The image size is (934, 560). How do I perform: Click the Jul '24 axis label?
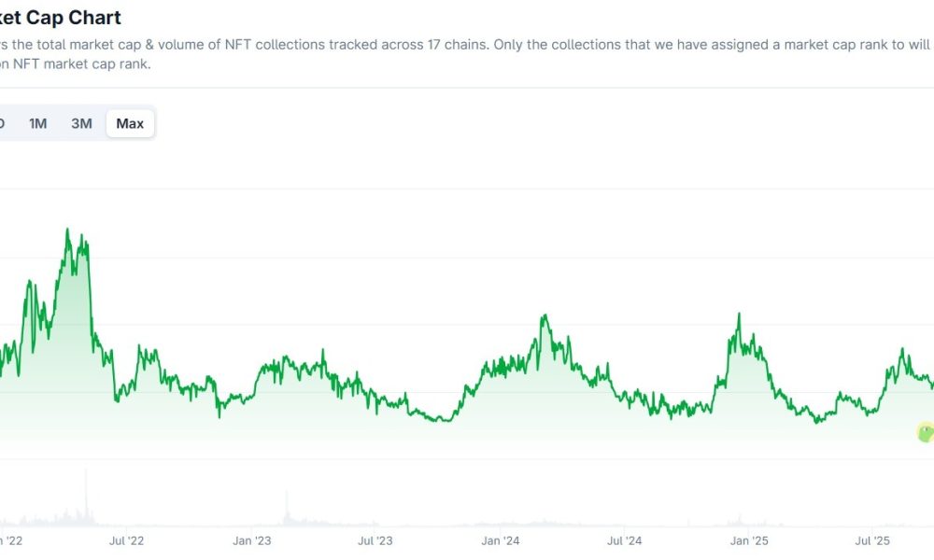[x=626, y=539]
